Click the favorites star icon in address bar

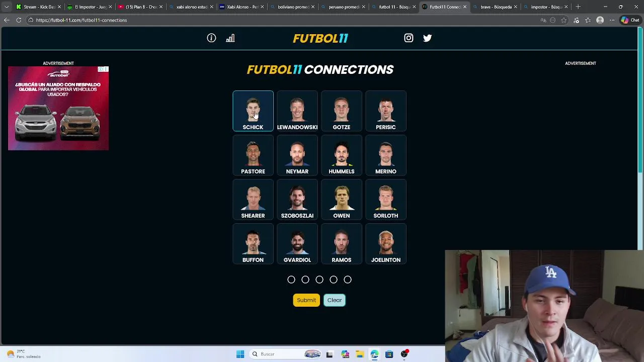(564, 20)
